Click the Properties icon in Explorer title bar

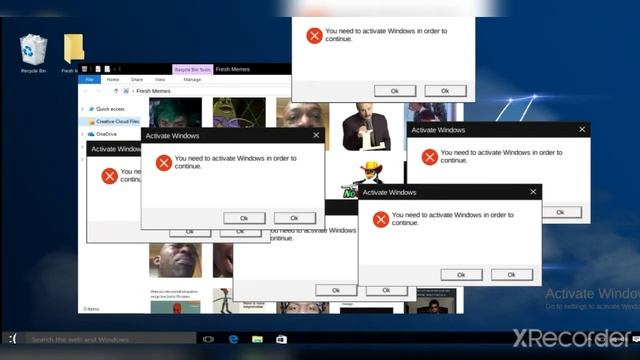(98, 69)
